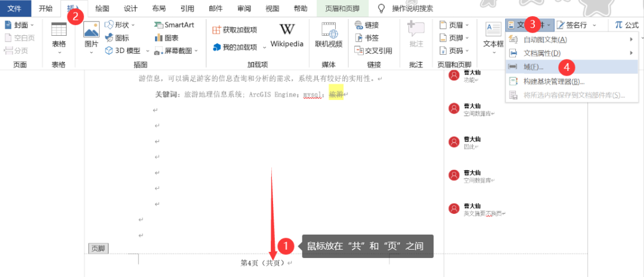The width and height of the screenshot is (644, 277).
Task: Click the 页脚 label tag
Action: pos(98,248)
